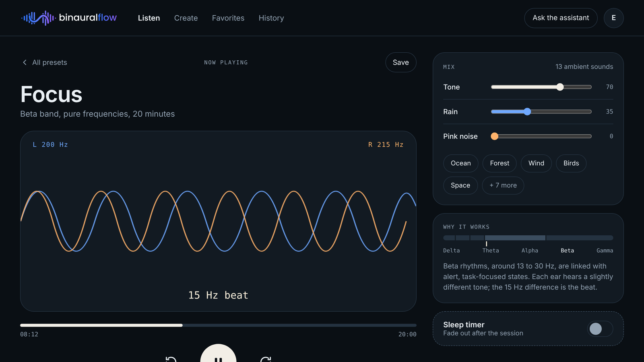Click the Focus preset title
This screenshot has width=644, height=362.
tap(51, 95)
